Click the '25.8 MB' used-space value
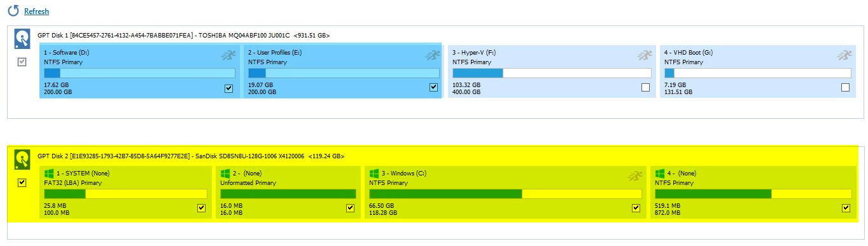 [x=55, y=205]
